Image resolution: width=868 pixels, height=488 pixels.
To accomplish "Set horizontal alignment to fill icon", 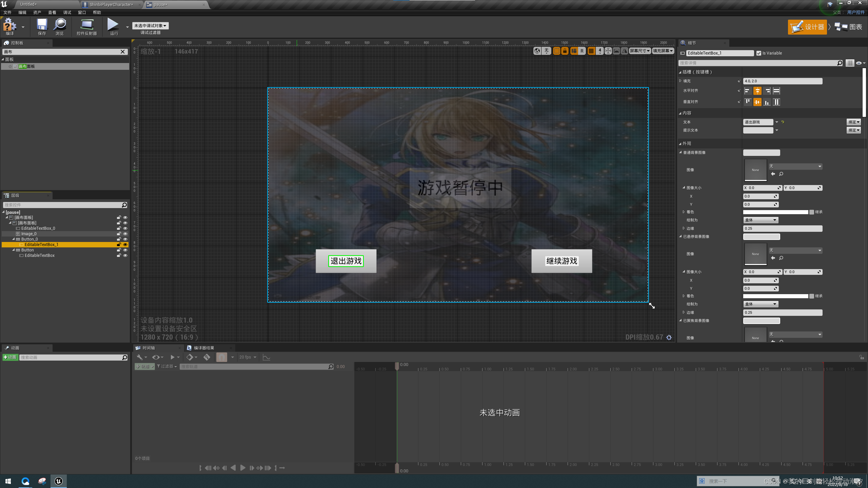I will (776, 91).
